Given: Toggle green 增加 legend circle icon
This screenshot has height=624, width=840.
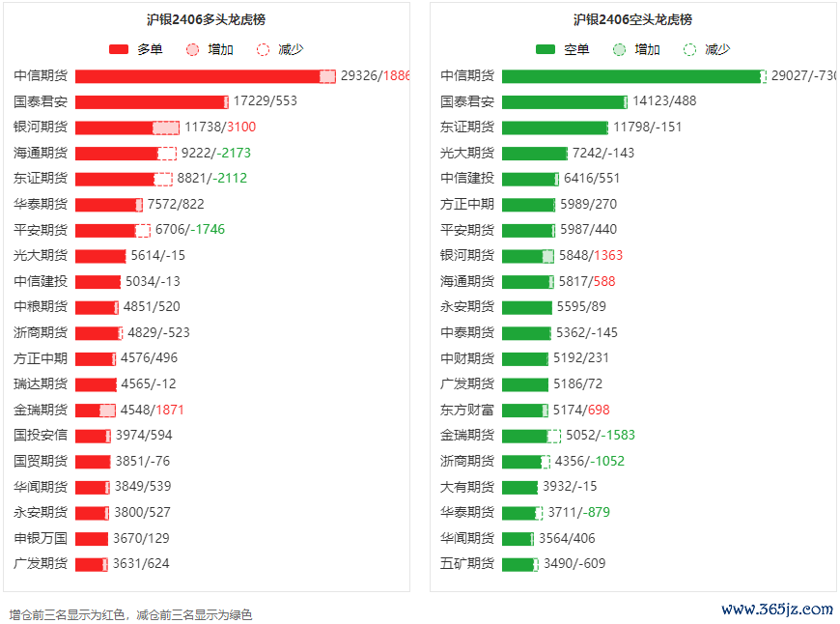Looking at the screenshot, I should [x=619, y=49].
